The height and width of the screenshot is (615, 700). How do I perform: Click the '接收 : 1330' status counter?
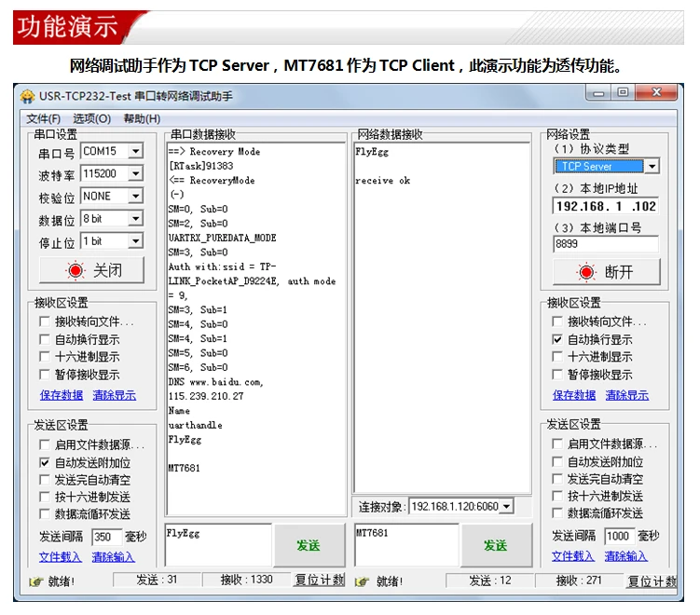(246, 580)
